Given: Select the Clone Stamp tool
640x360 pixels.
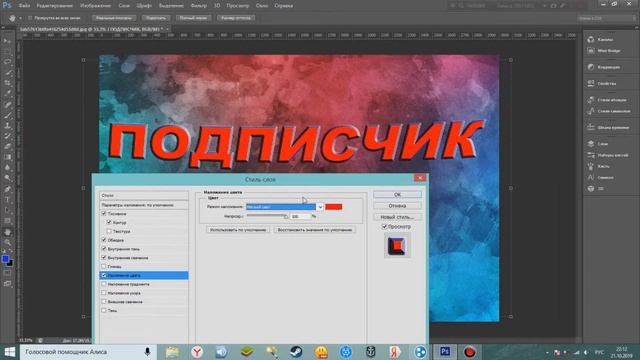Looking at the screenshot, I should click(x=7, y=126).
